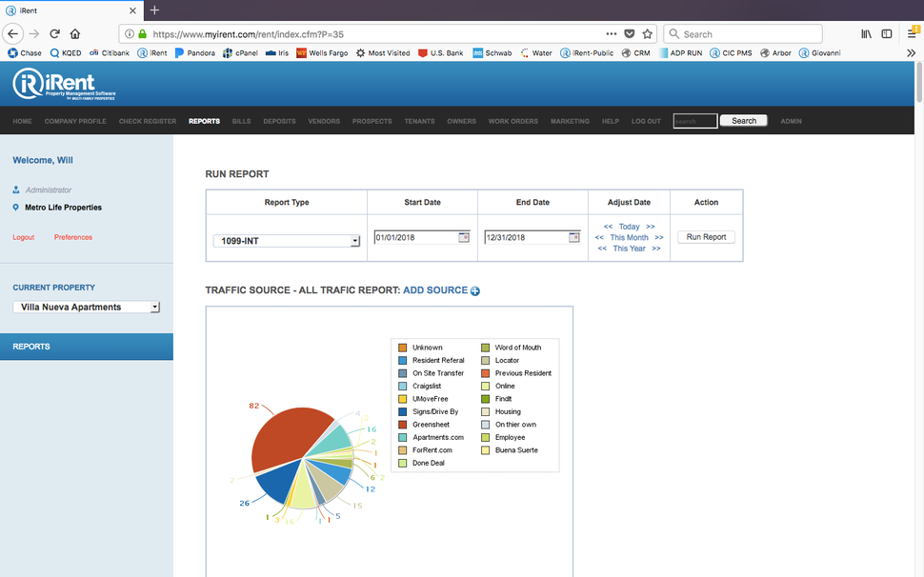Toggle the sidebar view icon
924x577 pixels.
[886, 34]
